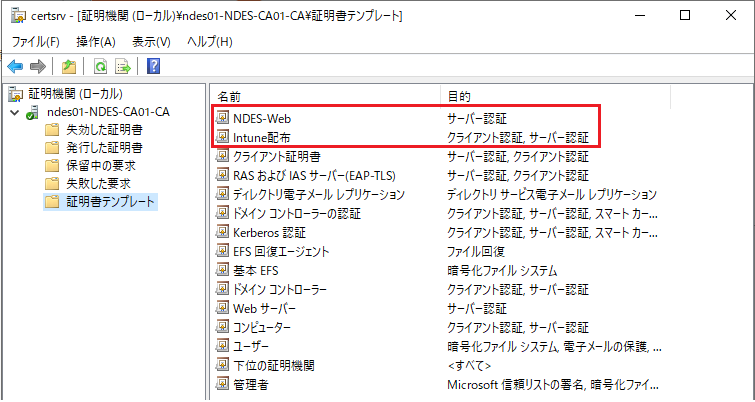
Task: Open the ファイル(F) menu
Action: tap(36, 42)
